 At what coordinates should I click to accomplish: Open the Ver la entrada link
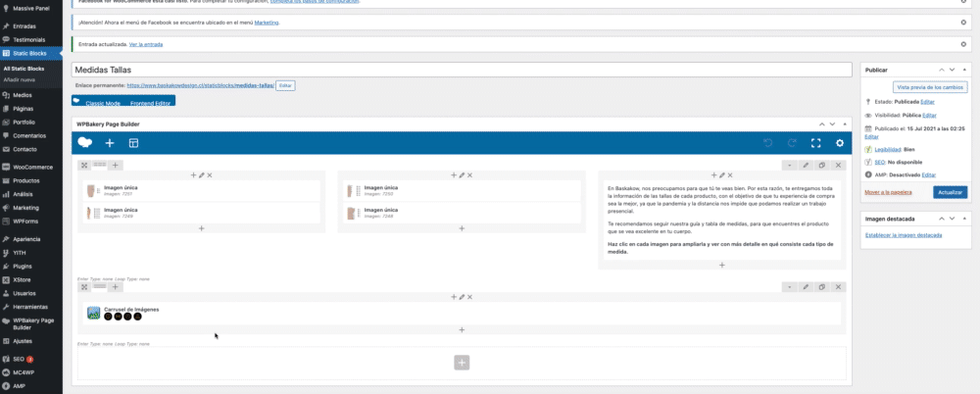pyautogui.click(x=146, y=44)
